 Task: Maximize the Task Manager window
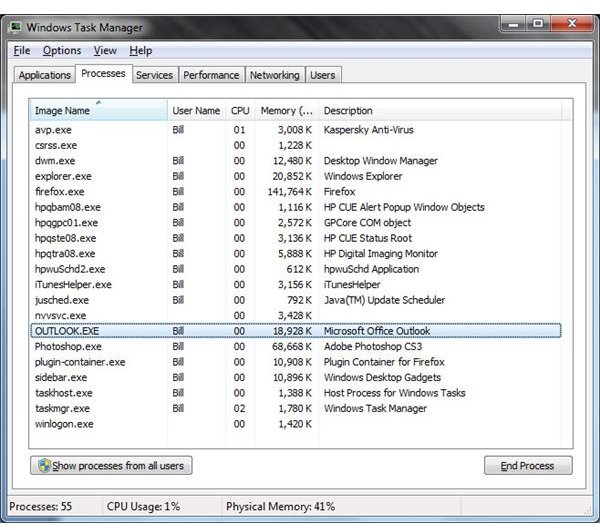tap(538, 24)
